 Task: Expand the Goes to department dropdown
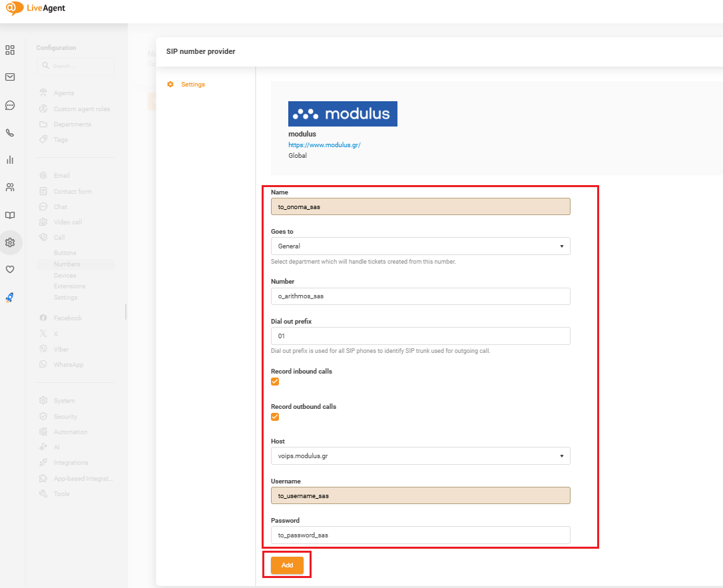point(420,246)
